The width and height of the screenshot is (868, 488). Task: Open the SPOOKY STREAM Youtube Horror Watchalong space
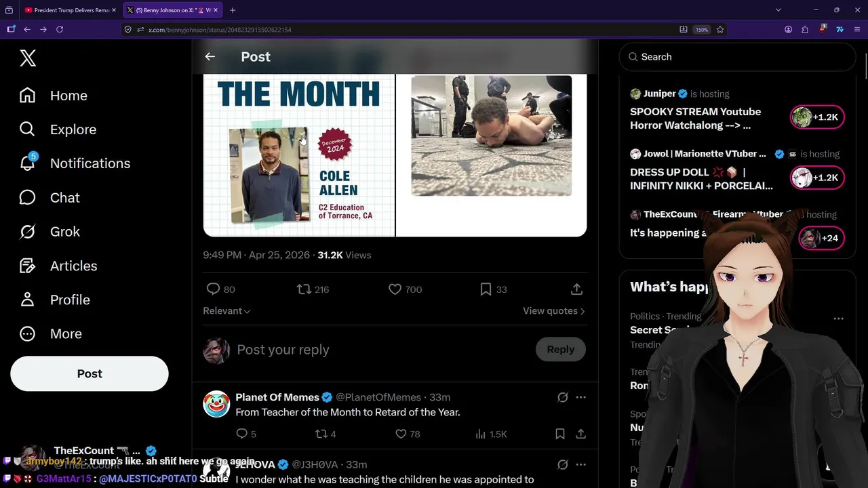695,119
